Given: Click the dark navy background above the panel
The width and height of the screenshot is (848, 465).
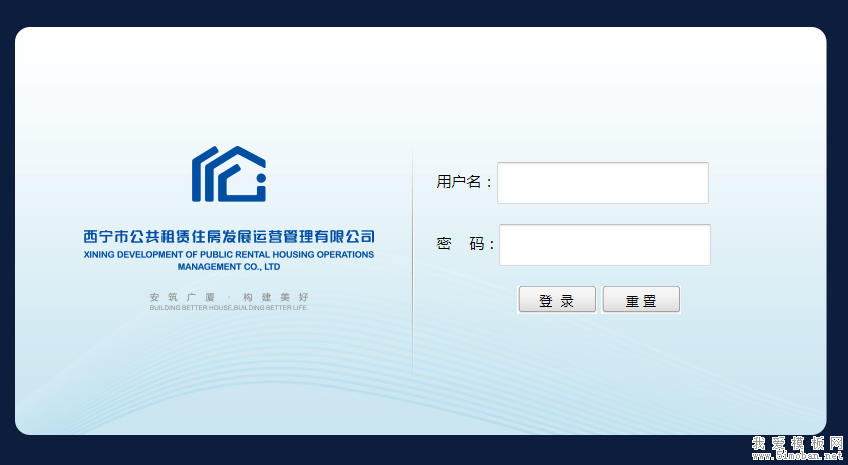Looking at the screenshot, I should coord(424,12).
